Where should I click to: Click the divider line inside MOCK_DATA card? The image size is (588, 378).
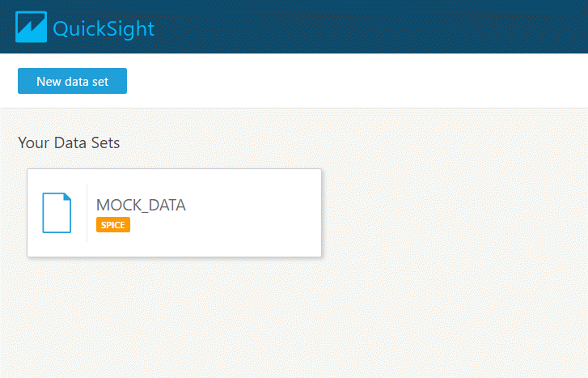(x=87, y=213)
